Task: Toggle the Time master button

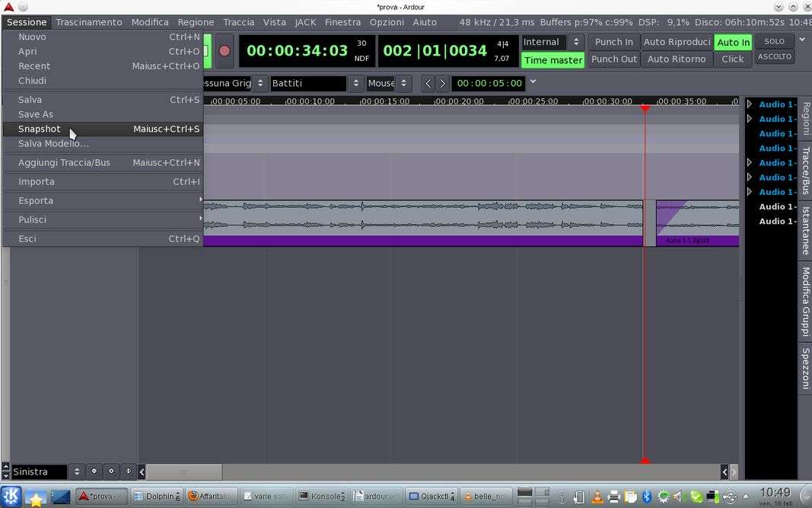Action: (x=552, y=60)
